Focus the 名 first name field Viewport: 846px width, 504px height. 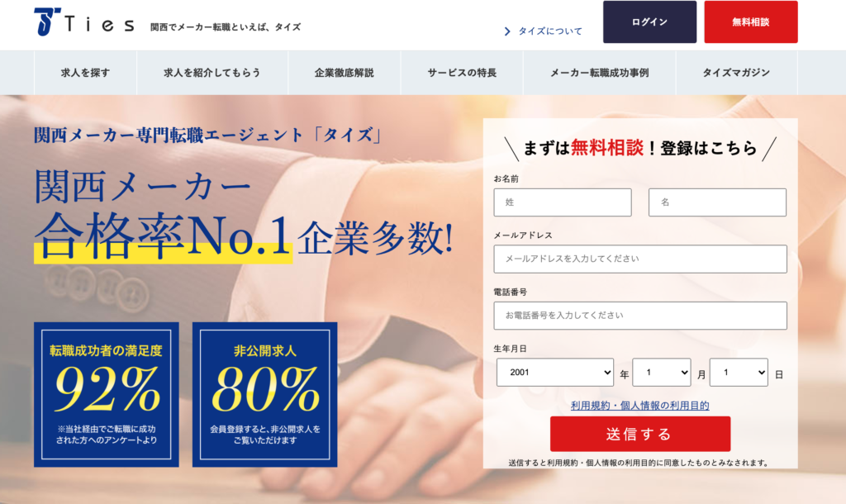point(717,202)
